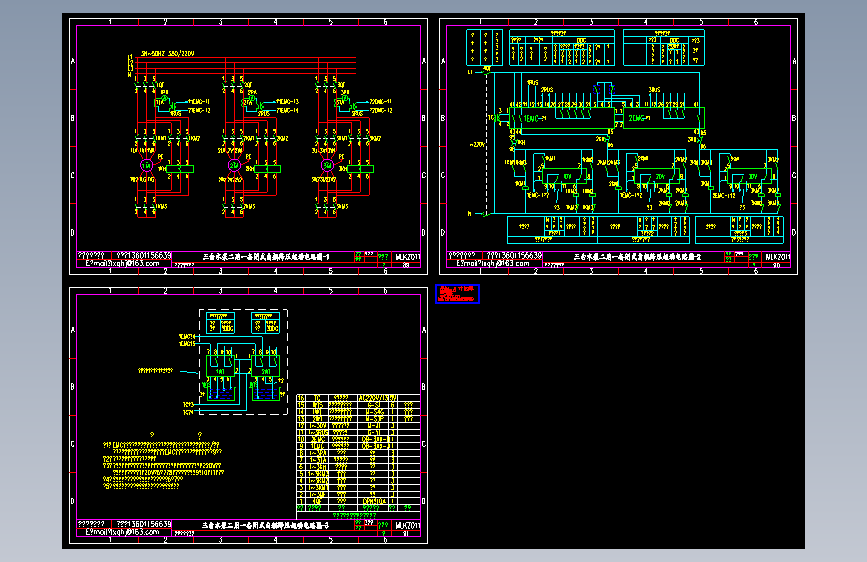Click the right cyan legend box above 2M1

pos(265,323)
